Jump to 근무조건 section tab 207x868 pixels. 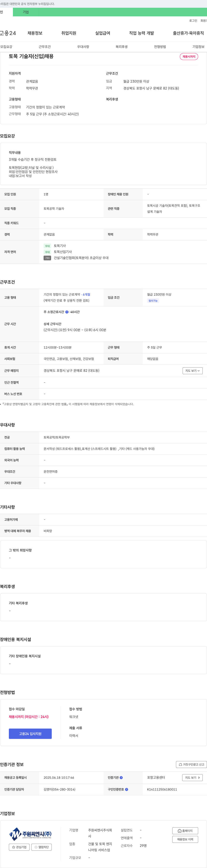tap(45, 47)
